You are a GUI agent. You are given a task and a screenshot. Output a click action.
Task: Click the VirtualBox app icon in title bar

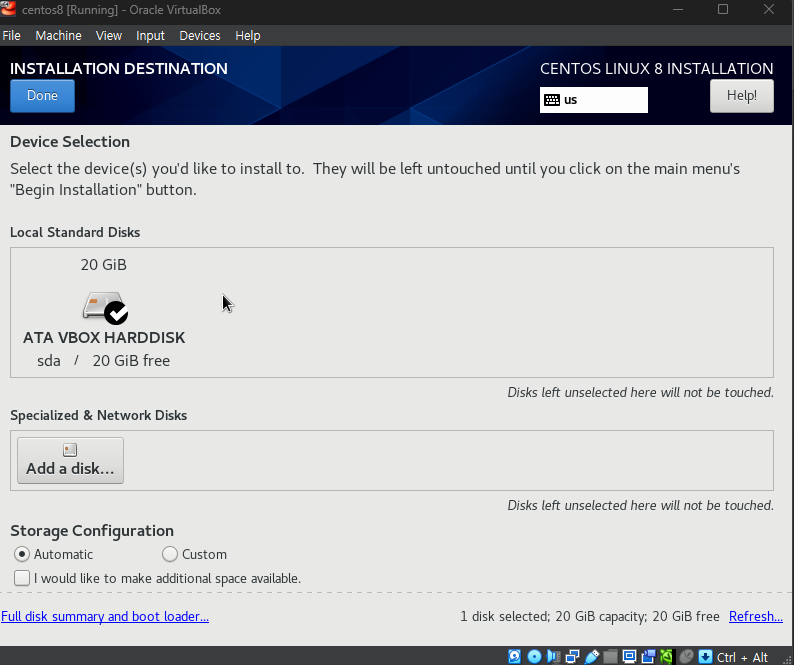(8, 9)
